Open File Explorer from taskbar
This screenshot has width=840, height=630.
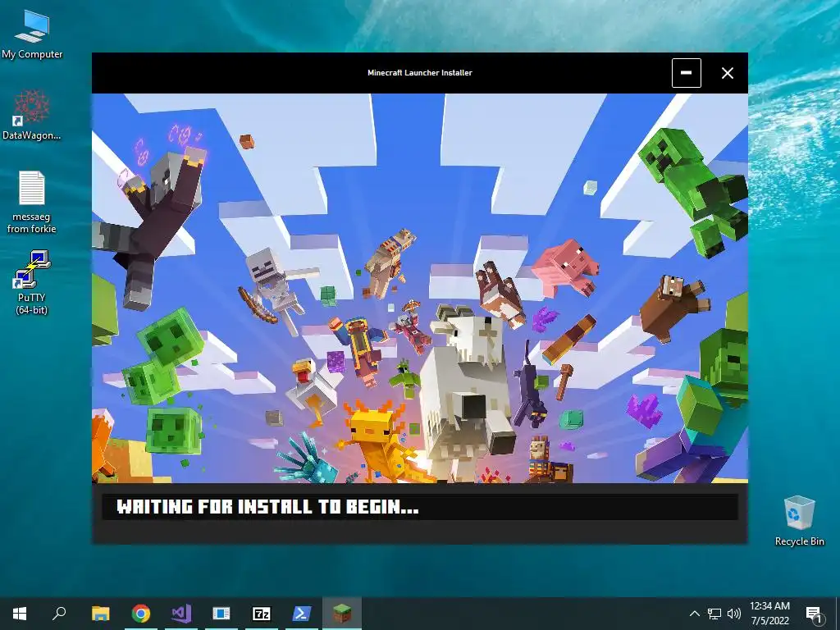(100, 614)
